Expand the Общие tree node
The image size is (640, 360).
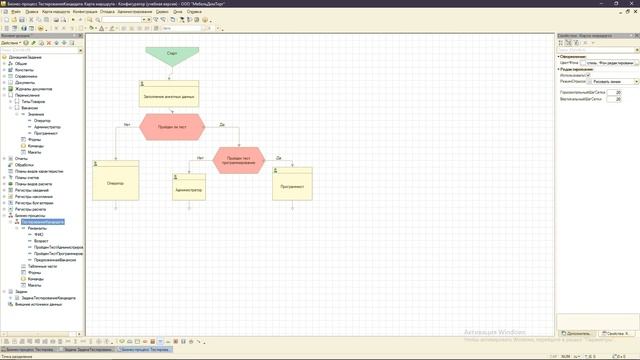(4, 64)
